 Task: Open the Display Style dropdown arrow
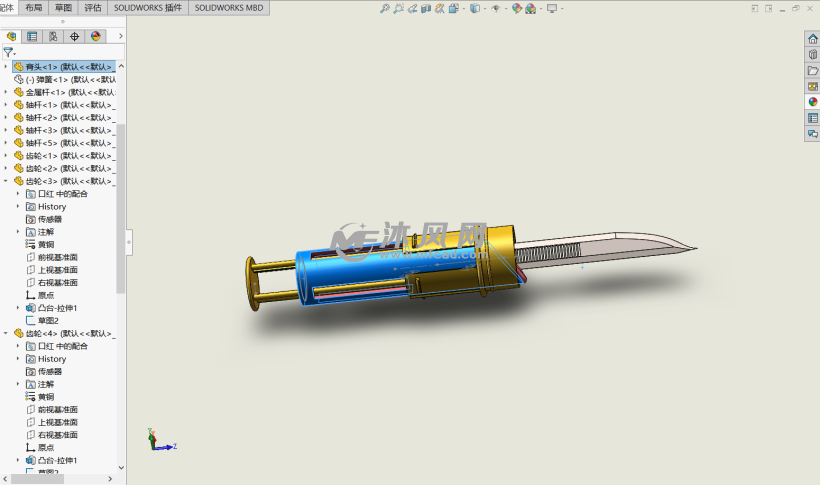tap(483, 8)
